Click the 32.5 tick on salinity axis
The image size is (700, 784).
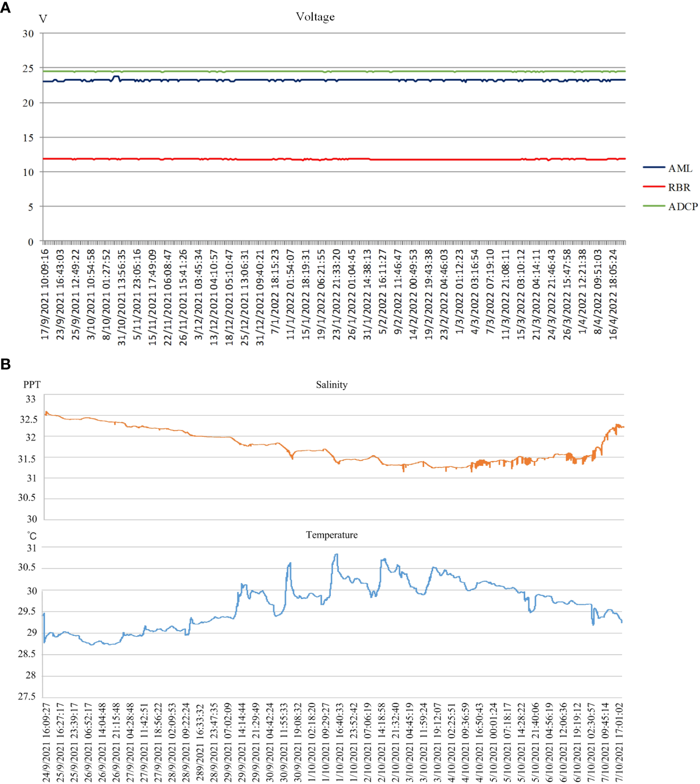pos(28,419)
